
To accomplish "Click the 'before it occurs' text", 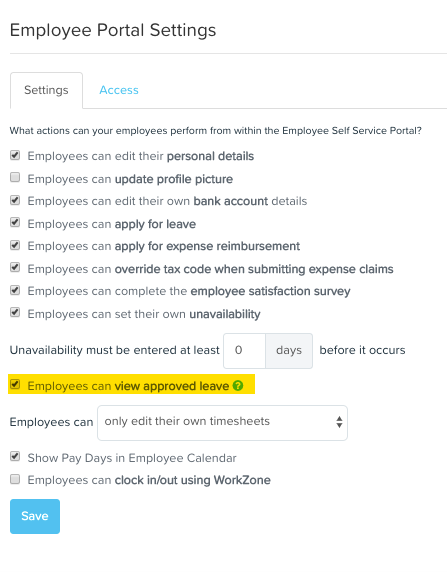I will (362, 350).
